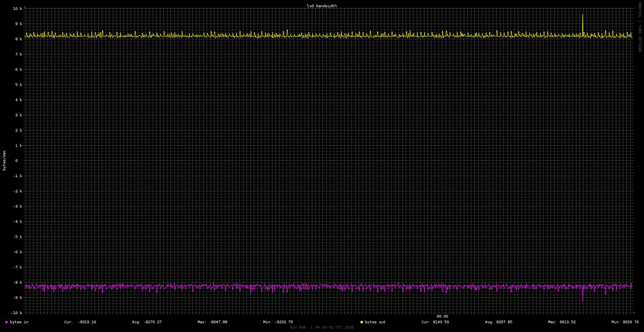Click the bytes in Avg value -8270.27
The width and height of the screenshot is (644, 332).
[152, 322]
